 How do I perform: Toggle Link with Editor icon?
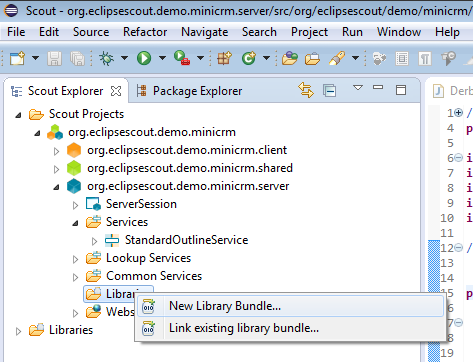click(x=306, y=90)
